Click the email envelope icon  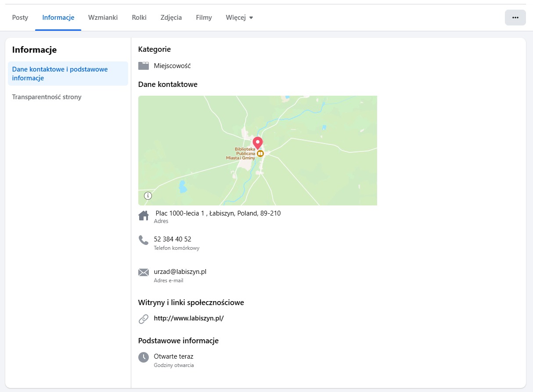[144, 273]
